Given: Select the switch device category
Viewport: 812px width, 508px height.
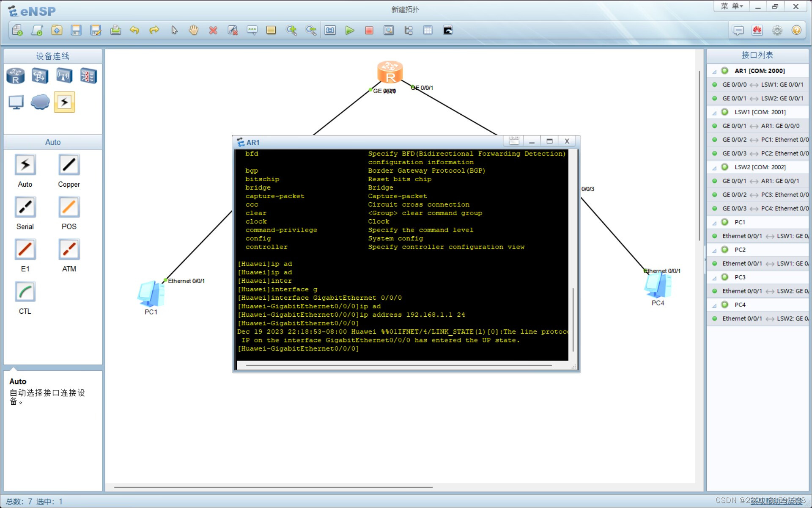Looking at the screenshot, I should [40, 76].
